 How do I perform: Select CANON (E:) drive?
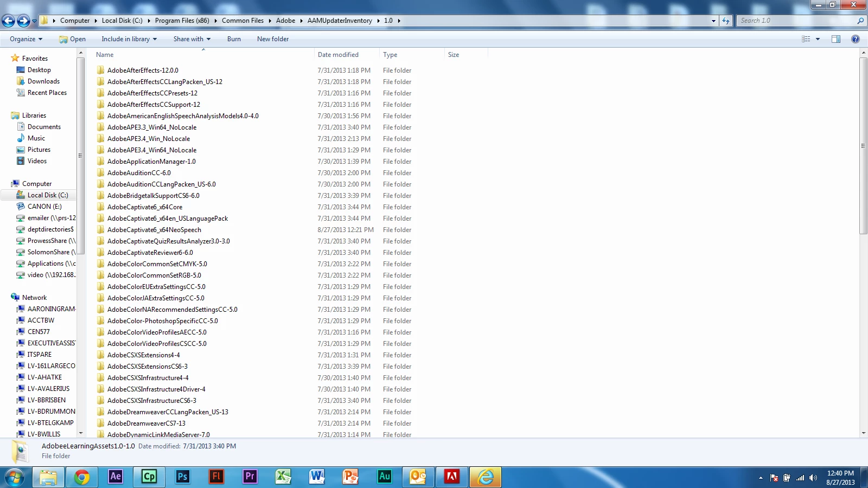tap(44, 207)
